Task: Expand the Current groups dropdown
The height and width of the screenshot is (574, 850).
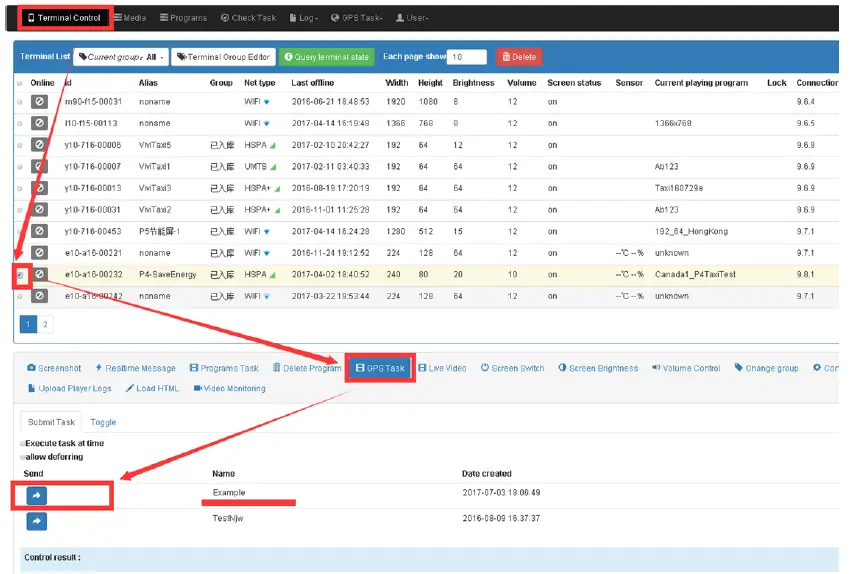Action: coord(120,57)
